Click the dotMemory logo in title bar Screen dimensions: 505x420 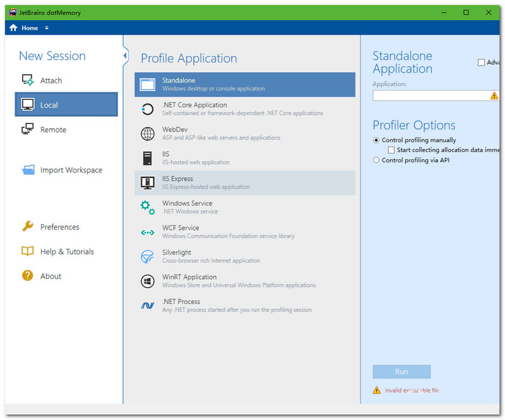click(x=13, y=13)
